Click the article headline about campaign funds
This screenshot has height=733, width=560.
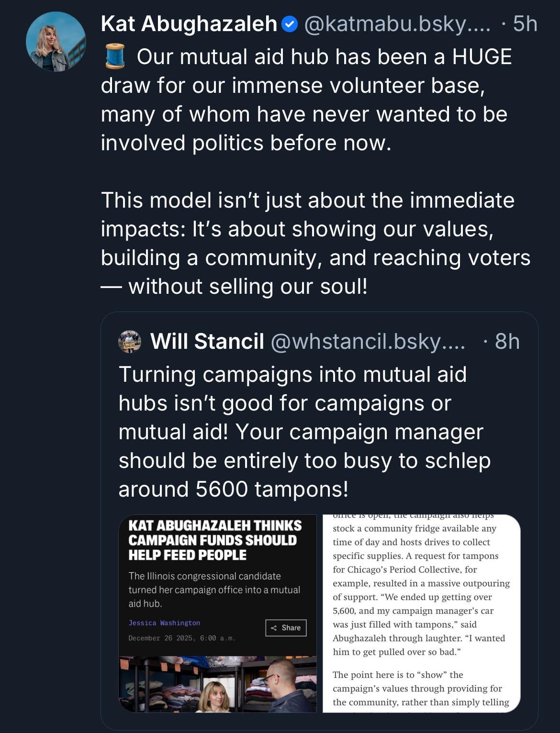coord(215,540)
